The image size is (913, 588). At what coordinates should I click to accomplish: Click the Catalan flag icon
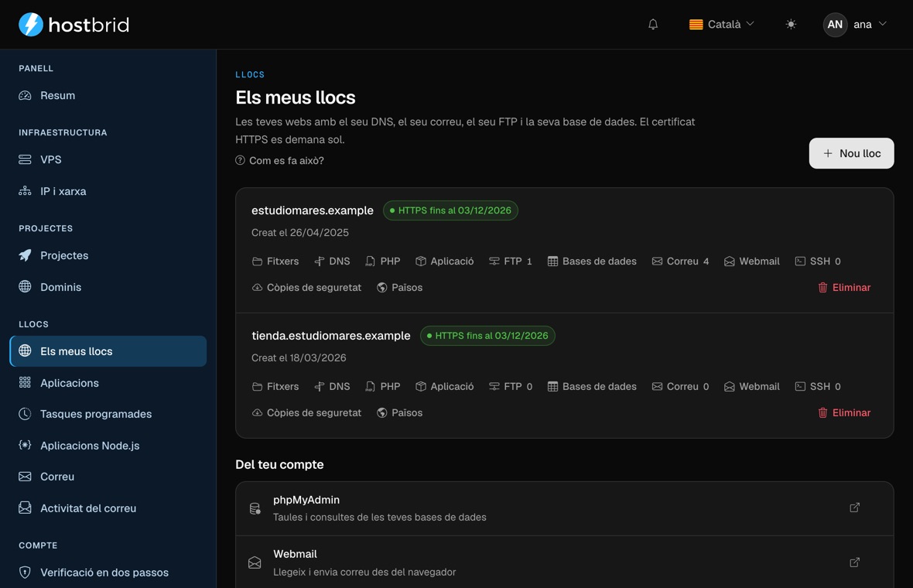(x=696, y=25)
